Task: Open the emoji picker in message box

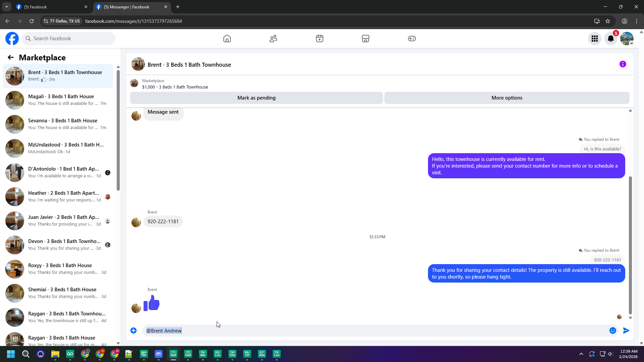Action: click(x=613, y=330)
